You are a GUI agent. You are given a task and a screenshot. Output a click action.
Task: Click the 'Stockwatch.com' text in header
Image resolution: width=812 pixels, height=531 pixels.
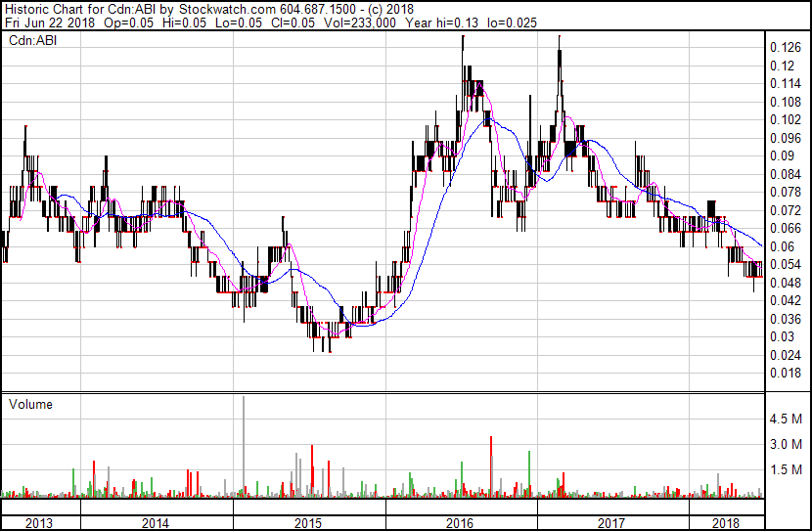coord(227,10)
